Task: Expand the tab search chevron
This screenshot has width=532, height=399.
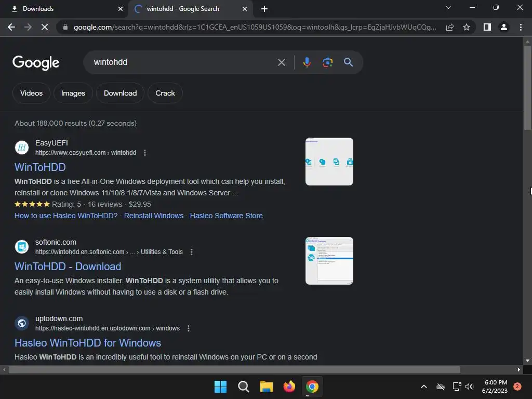Action: pyautogui.click(x=448, y=7)
